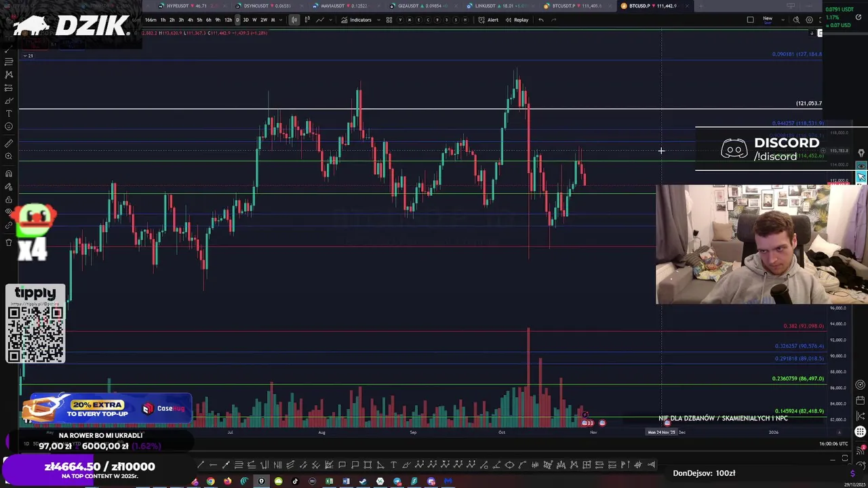The height and width of the screenshot is (488, 868).
Task: Open Google Chrome in taskbar
Action: [x=210, y=481]
